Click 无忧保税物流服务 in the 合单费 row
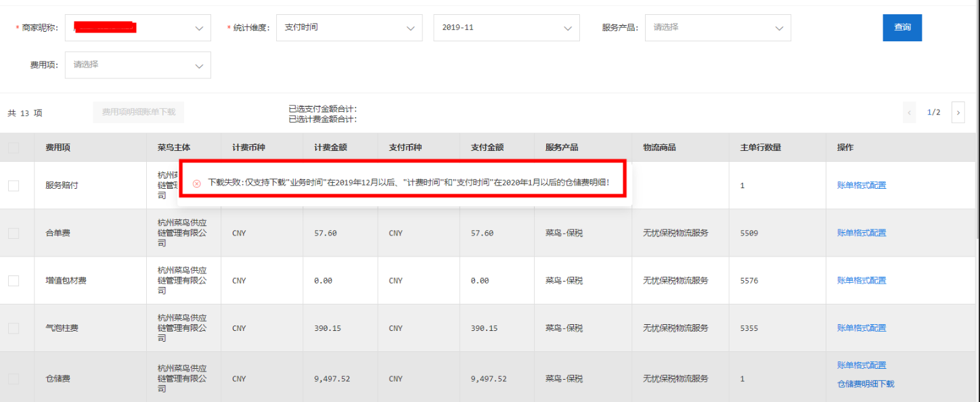The image size is (980, 402). click(x=675, y=233)
